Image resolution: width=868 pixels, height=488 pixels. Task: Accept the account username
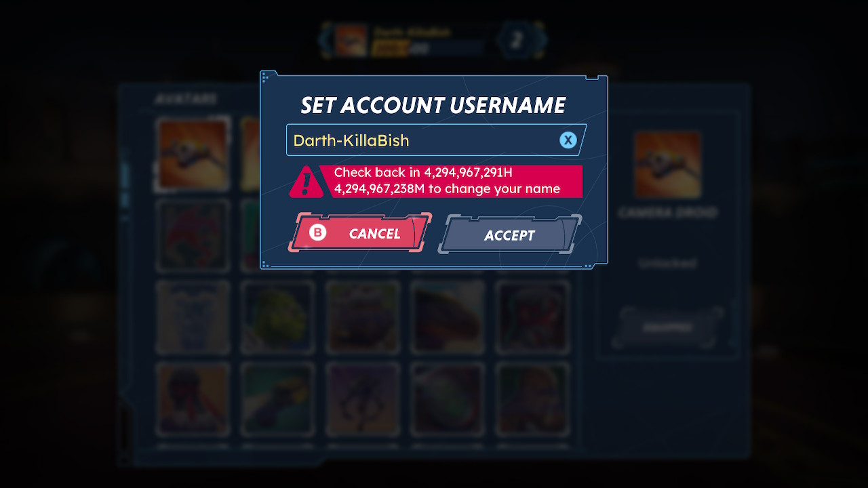point(509,235)
